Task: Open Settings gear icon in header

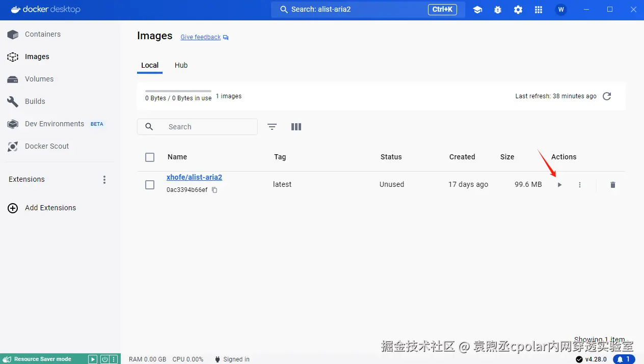Action: pyautogui.click(x=518, y=10)
